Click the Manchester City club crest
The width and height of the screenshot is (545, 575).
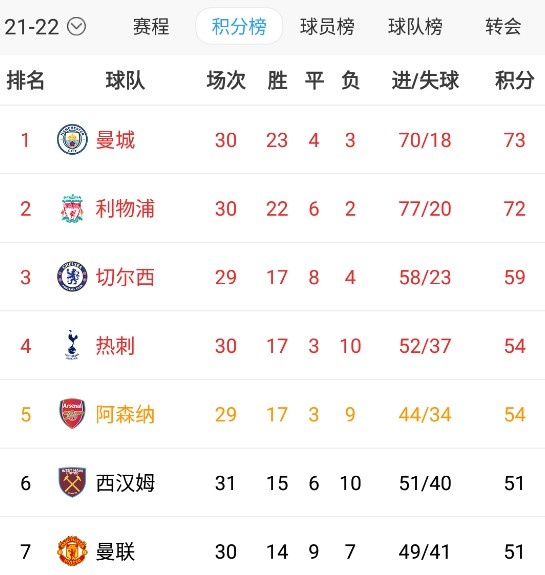[x=72, y=139]
